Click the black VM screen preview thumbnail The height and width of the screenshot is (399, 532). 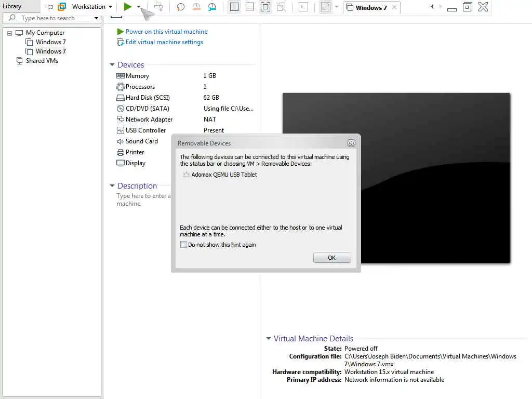click(x=396, y=178)
